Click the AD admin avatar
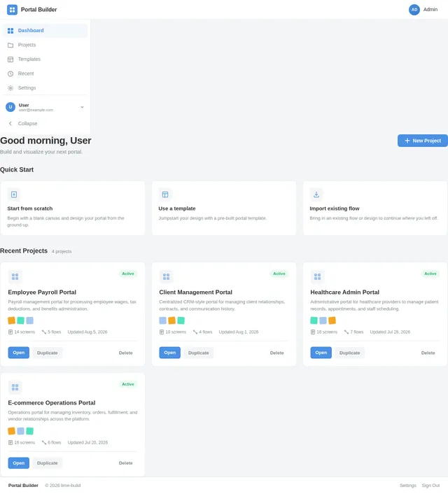The image size is (448, 494). click(x=414, y=10)
